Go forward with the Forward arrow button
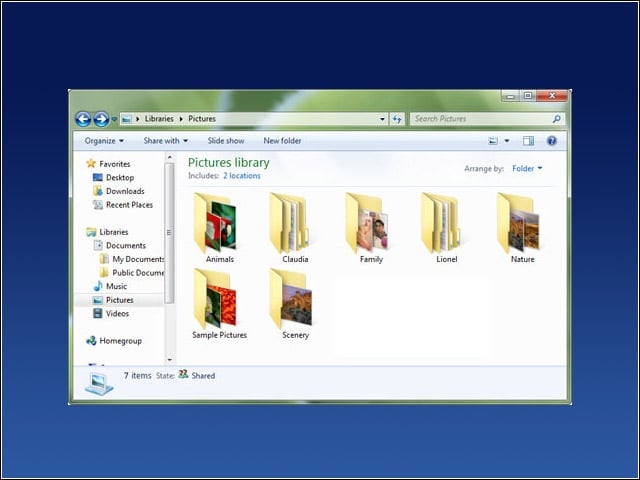The height and width of the screenshot is (480, 640). 101,119
